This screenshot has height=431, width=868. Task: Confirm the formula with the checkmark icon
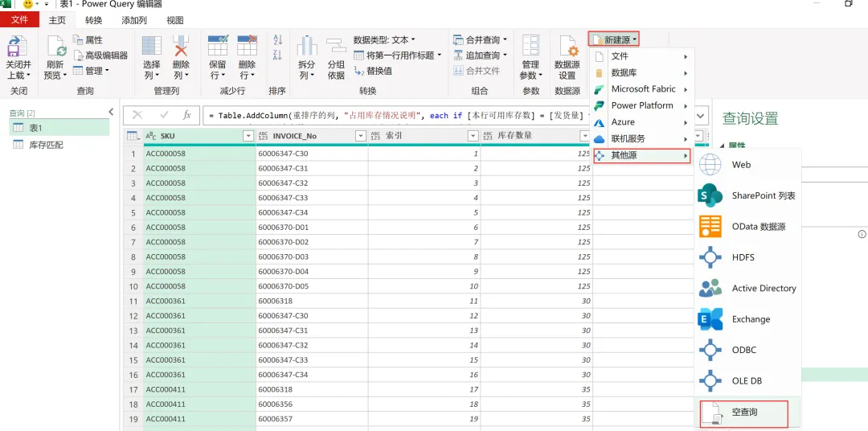tap(164, 115)
